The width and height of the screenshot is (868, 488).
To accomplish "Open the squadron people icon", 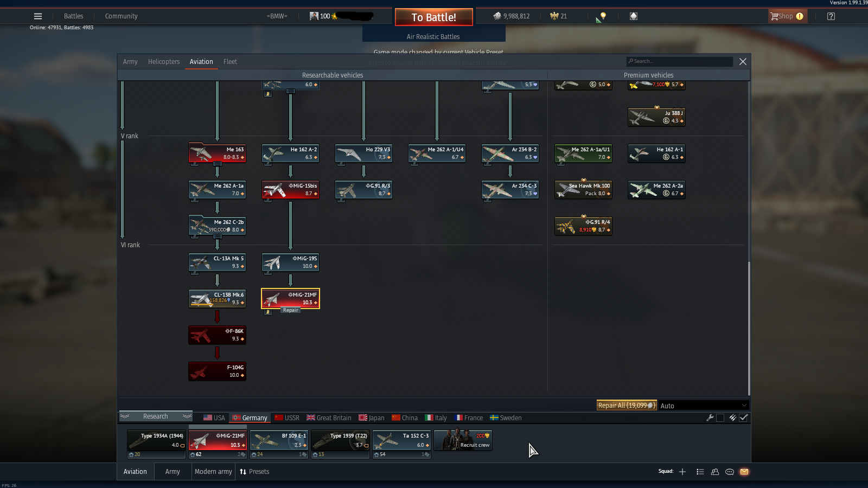I will [x=715, y=472].
